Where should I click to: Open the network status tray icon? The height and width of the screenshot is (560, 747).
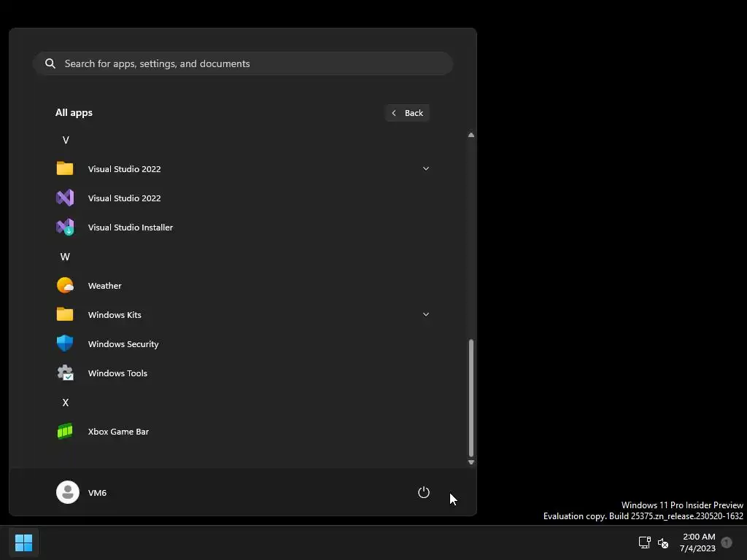pyautogui.click(x=645, y=542)
